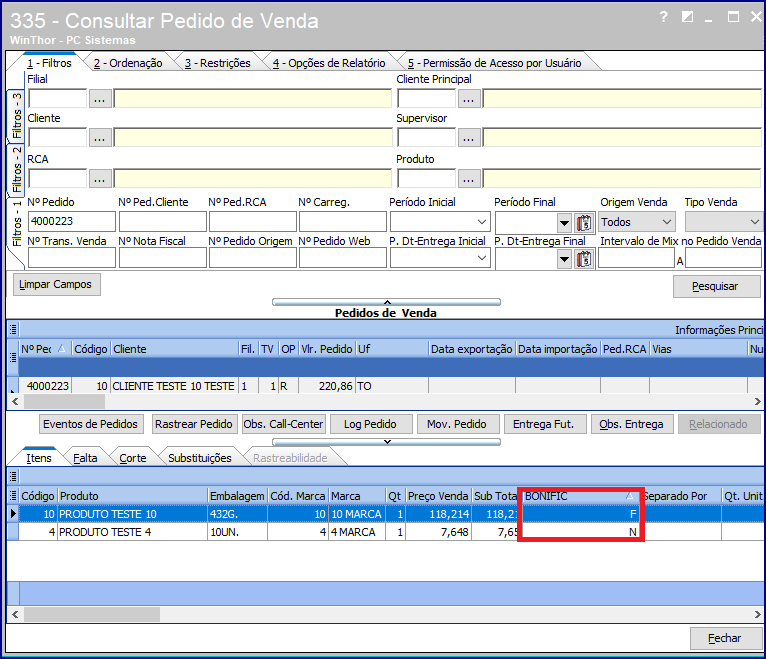
Task: Select vertical Filtros - 2 tab
Action: coord(17,169)
